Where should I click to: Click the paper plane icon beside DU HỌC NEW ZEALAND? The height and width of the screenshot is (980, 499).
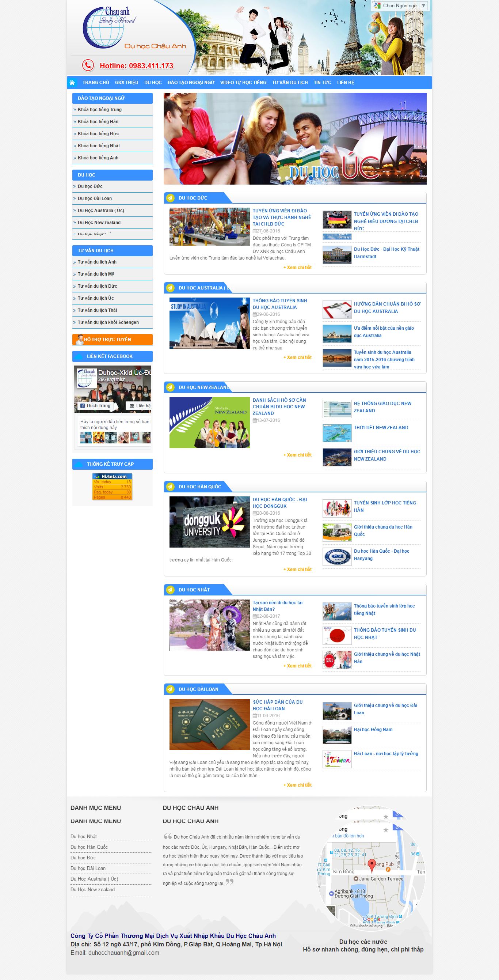[x=170, y=387]
